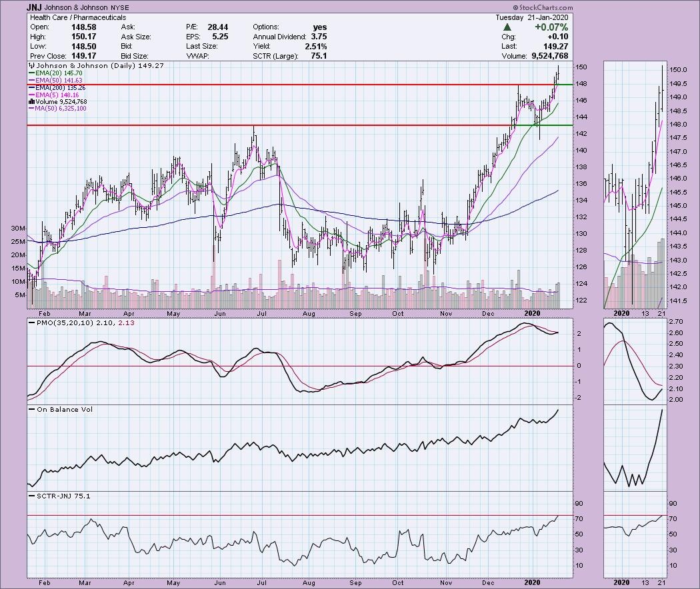This screenshot has width=700, height=589.
Task: Click the EPS value 5.25
Action: coord(220,37)
